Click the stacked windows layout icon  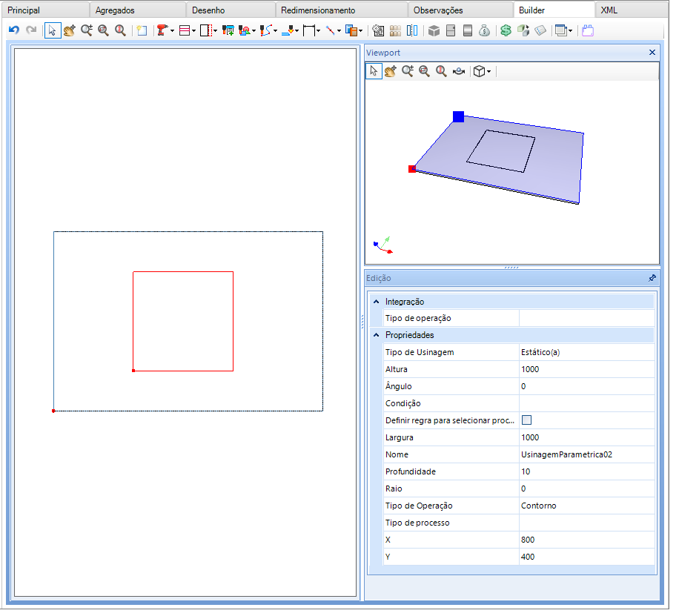tap(561, 30)
